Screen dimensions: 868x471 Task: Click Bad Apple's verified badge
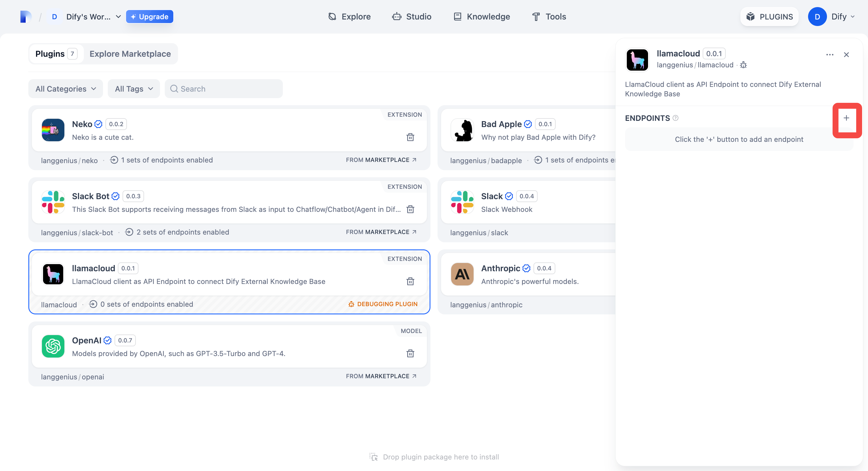pos(528,124)
